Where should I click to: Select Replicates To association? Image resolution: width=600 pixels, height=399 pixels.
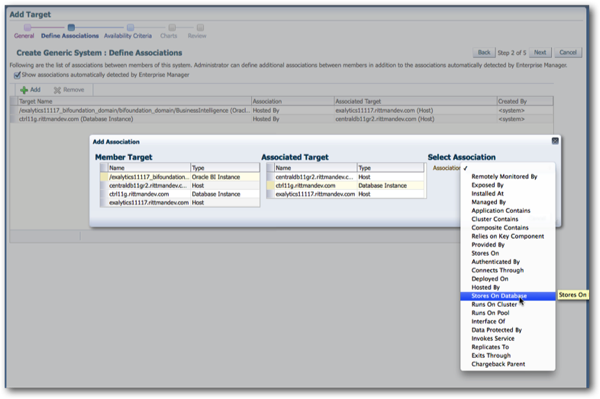(x=508, y=347)
